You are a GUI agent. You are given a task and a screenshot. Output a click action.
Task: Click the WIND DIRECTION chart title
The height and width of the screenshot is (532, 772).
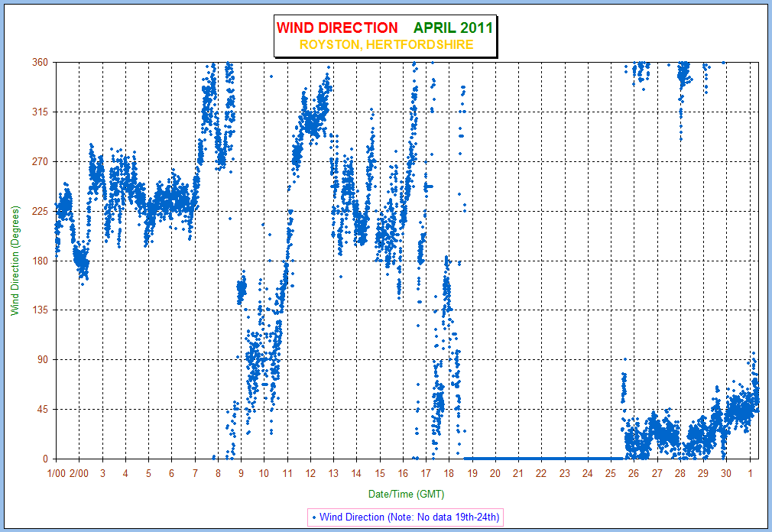click(x=337, y=28)
